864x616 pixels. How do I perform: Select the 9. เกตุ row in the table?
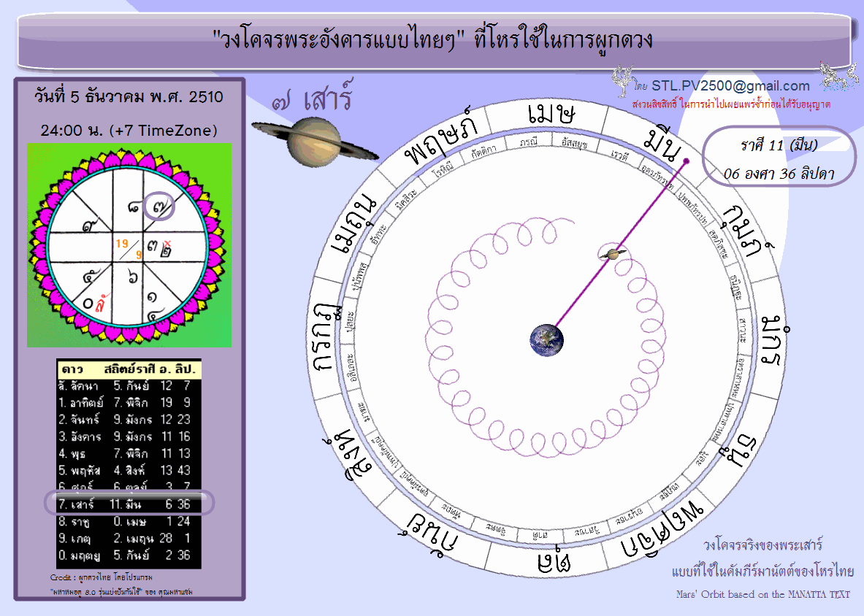click(129, 539)
